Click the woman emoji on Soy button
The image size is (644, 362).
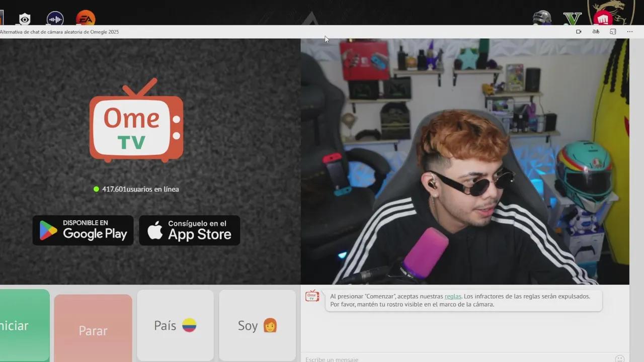coord(270,325)
